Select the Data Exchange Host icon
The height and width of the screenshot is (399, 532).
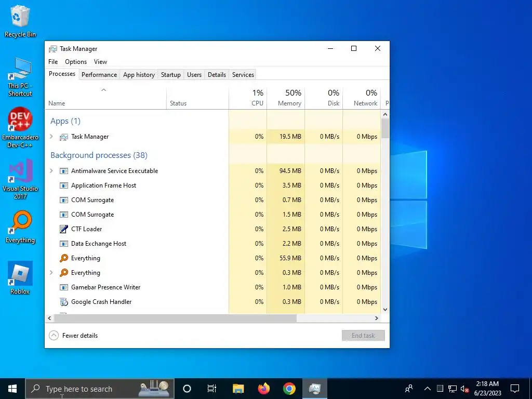64,244
